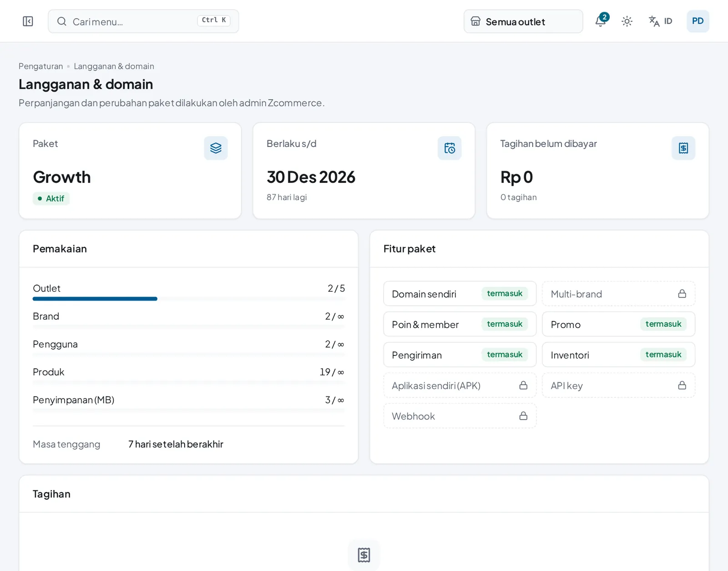Open the Semua outlet selector
The height and width of the screenshot is (571, 728).
523,21
